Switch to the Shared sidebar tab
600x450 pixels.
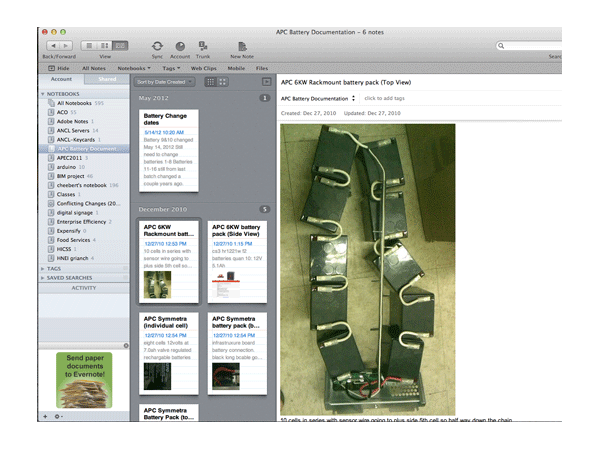click(107, 79)
